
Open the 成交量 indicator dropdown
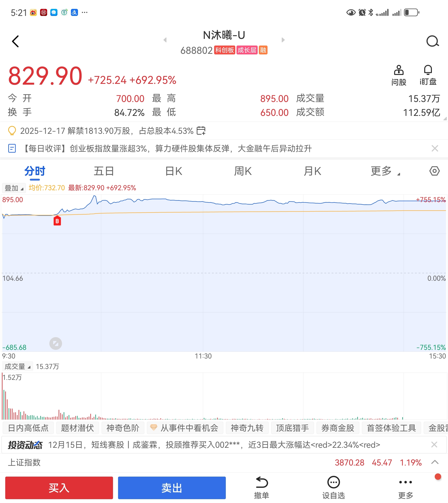pyautogui.click(x=17, y=367)
